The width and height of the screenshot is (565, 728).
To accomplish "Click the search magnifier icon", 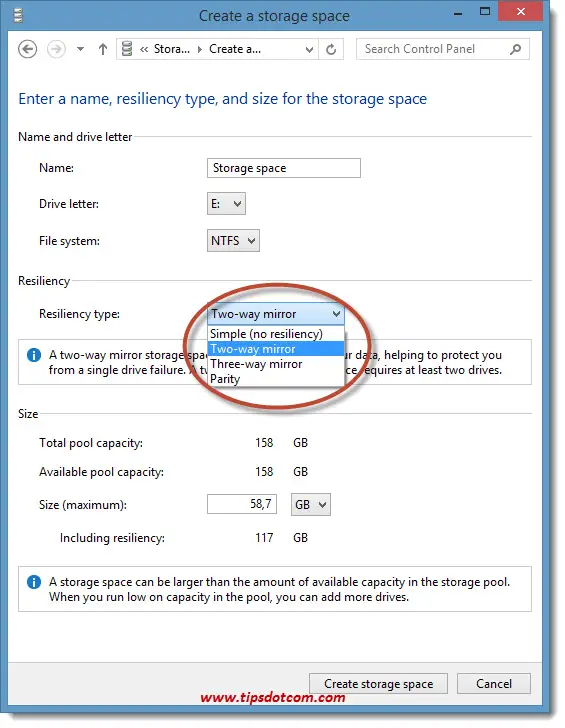I will coord(515,49).
